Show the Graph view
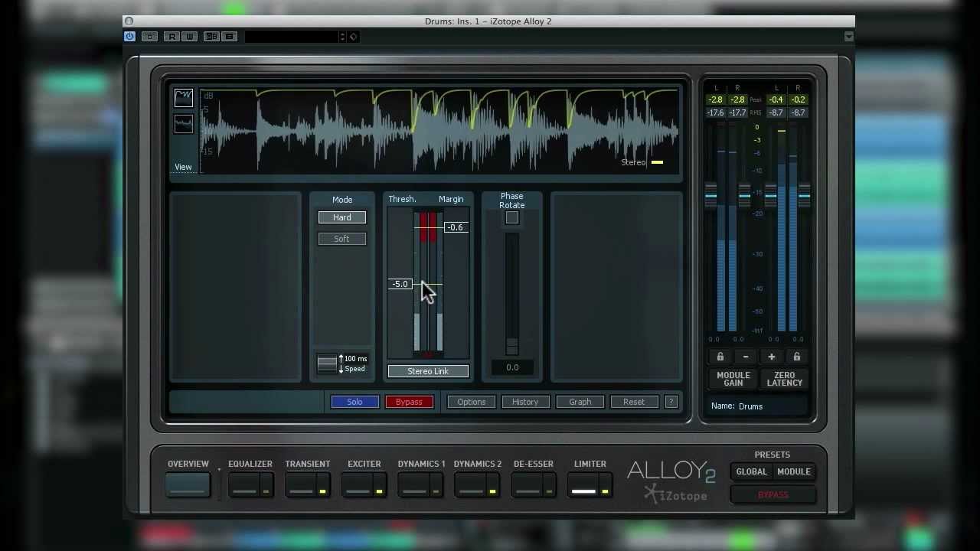This screenshot has width=980, height=551. click(580, 402)
